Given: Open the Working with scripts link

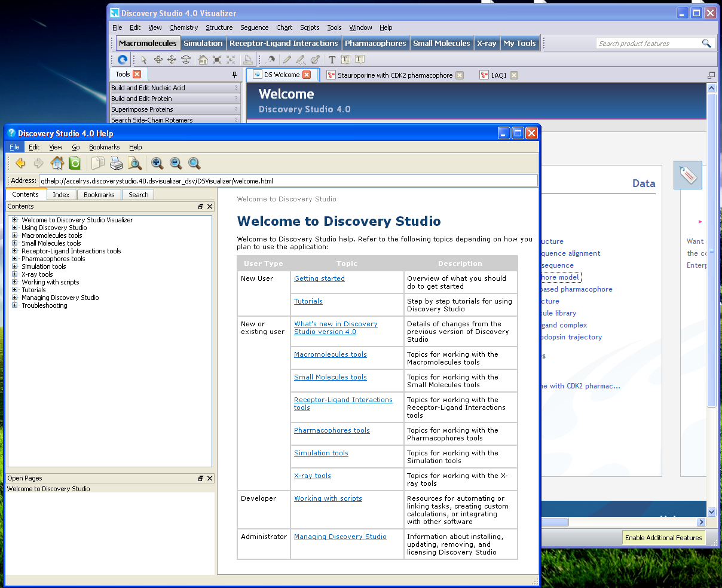Looking at the screenshot, I should (328, 498).
